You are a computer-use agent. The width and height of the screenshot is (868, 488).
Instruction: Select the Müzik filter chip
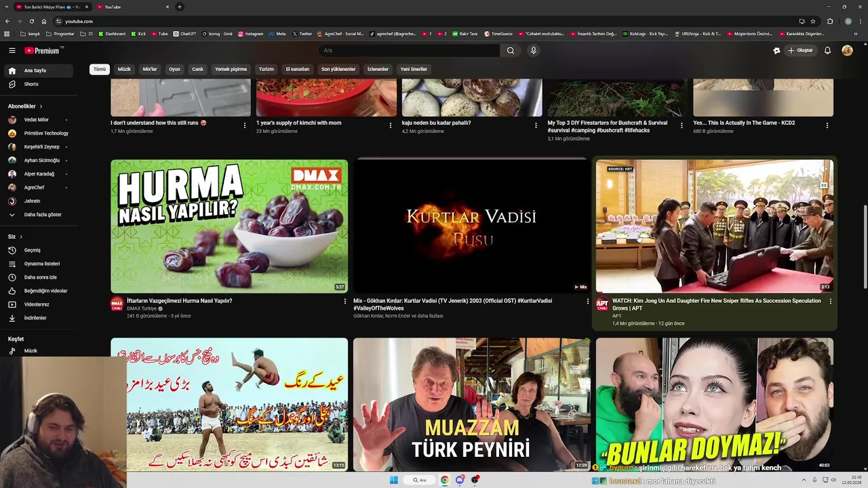coord(124,69)
